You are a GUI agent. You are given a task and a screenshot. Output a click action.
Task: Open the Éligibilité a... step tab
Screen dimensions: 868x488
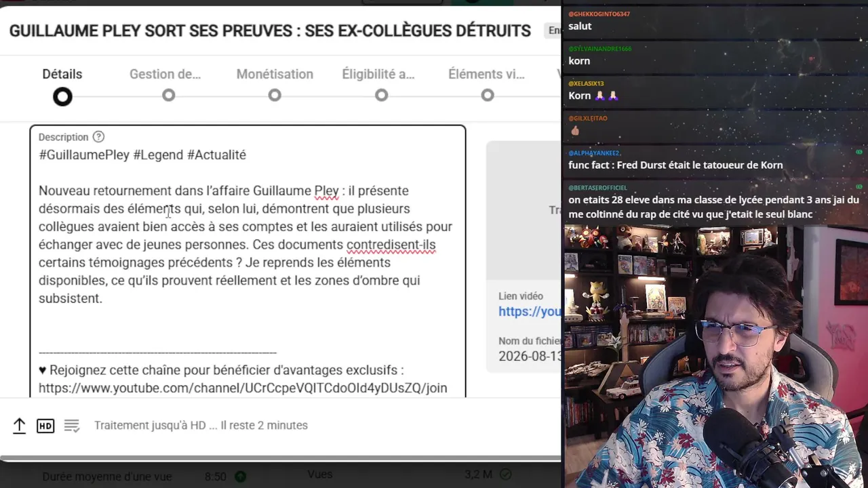[378, 75]
